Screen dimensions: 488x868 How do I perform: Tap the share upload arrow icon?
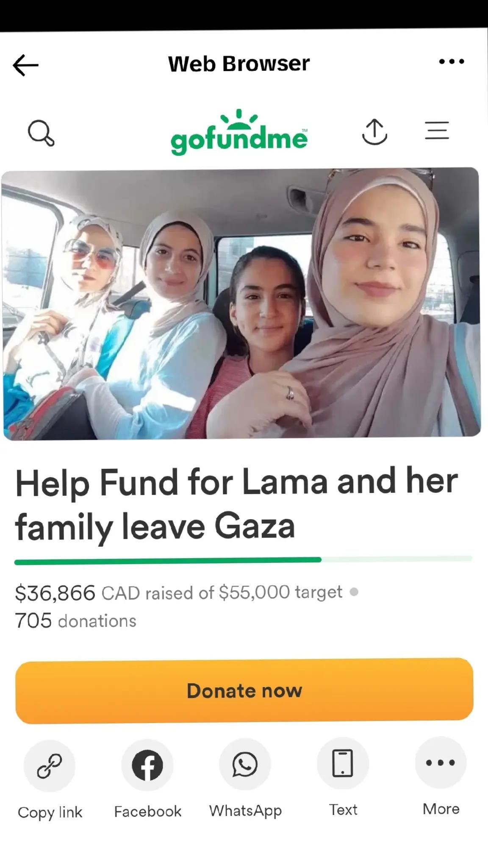click(x=375, y=132)
